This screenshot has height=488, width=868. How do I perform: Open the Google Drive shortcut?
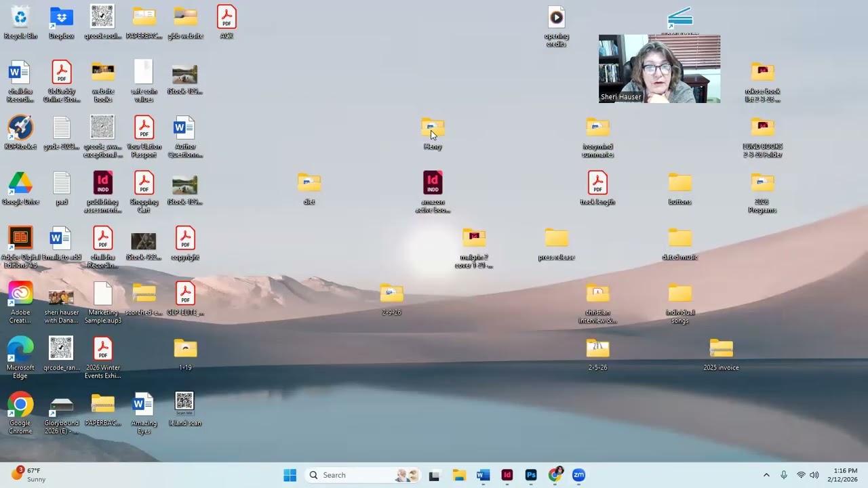(x=20, y=188)
